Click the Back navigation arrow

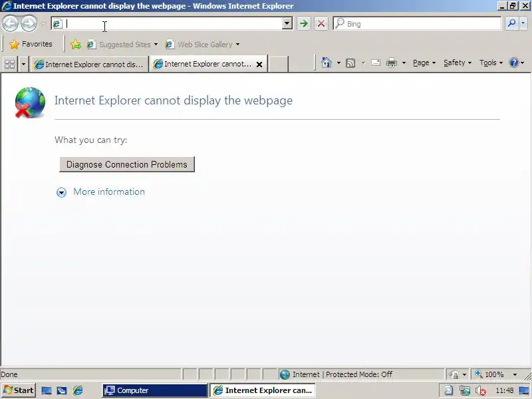(x=10, y=23)
